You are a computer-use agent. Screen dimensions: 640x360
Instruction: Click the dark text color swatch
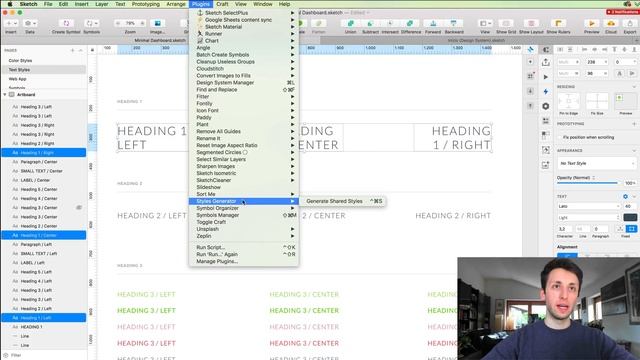click(630, 218)
